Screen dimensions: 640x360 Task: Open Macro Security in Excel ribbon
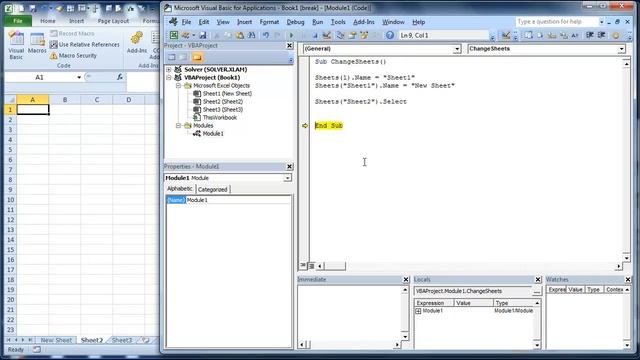pos(73,56)
